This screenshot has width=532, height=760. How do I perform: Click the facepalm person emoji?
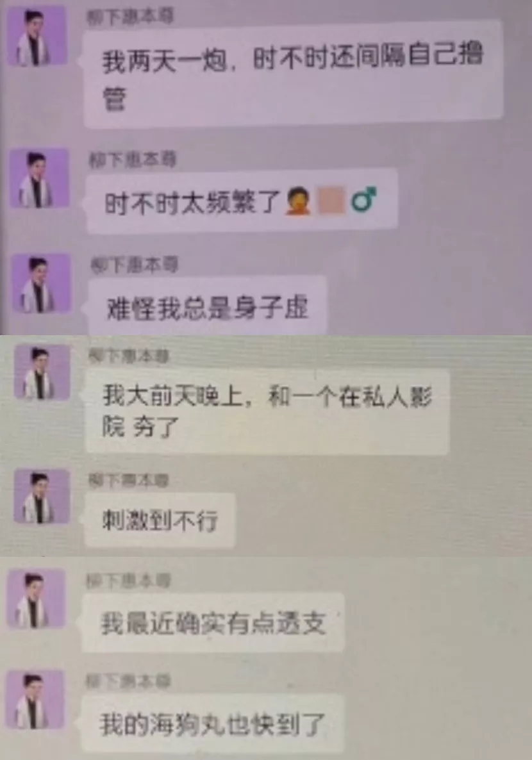coord(298,201)
